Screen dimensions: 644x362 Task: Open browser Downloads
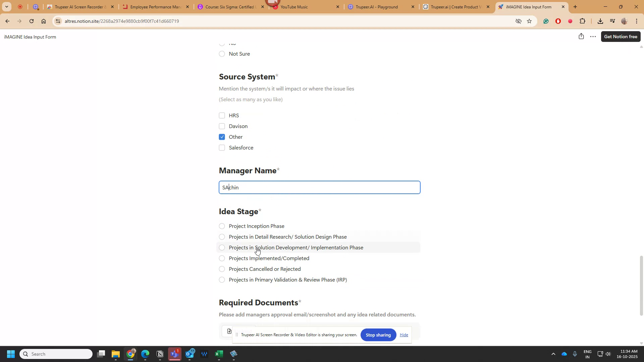600,21
